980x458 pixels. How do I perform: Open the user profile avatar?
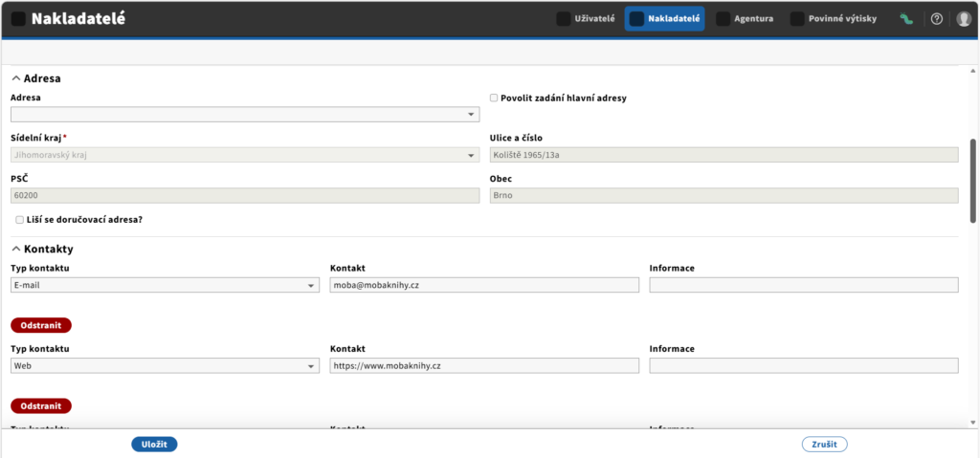tap(963, 19)
